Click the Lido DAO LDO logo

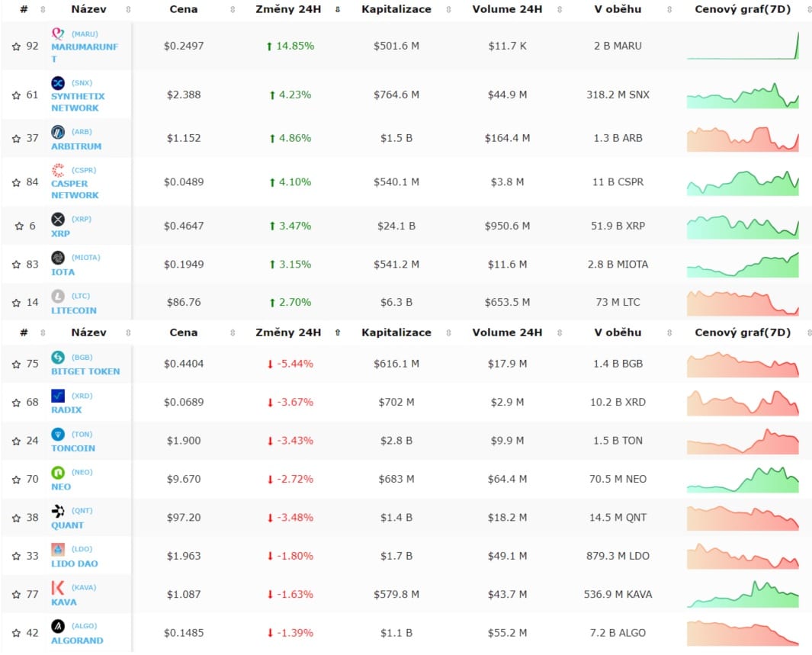tap(58, 549)
